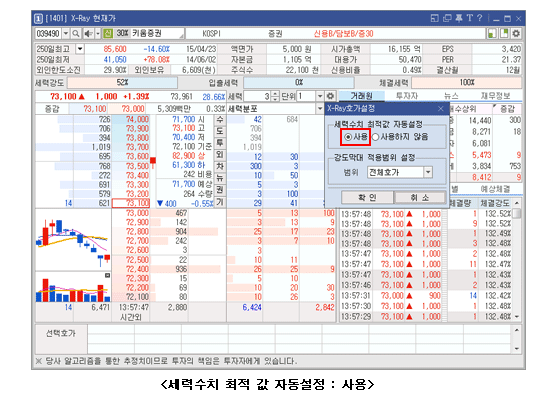Click the 뉴 side button
Viewport: 546px width, 398px height.
tap(220, 179)
